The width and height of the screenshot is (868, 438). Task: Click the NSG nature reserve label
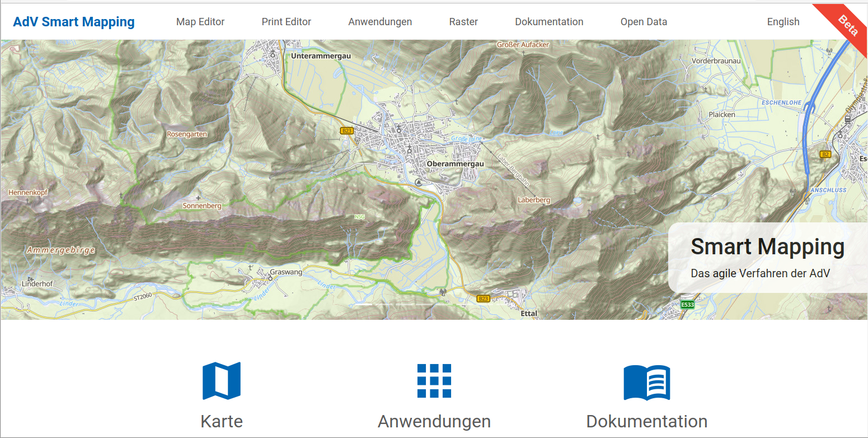coord(359,216)
